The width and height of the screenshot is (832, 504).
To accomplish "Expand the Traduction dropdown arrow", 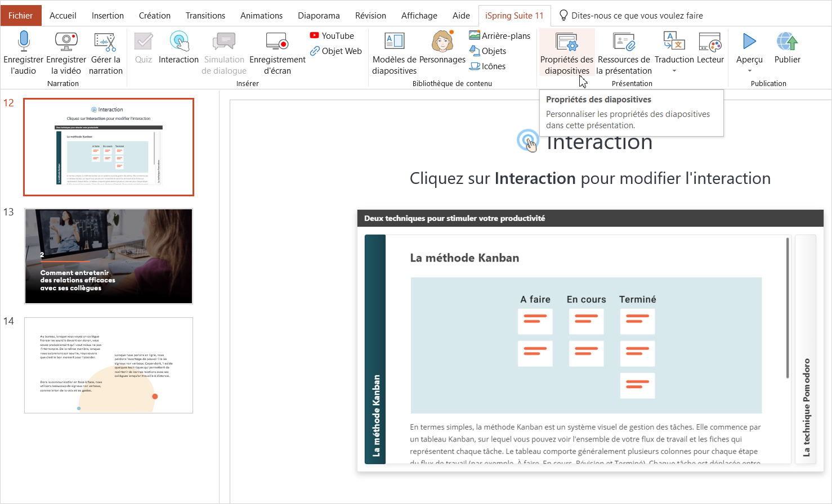I will coord(674,71).
